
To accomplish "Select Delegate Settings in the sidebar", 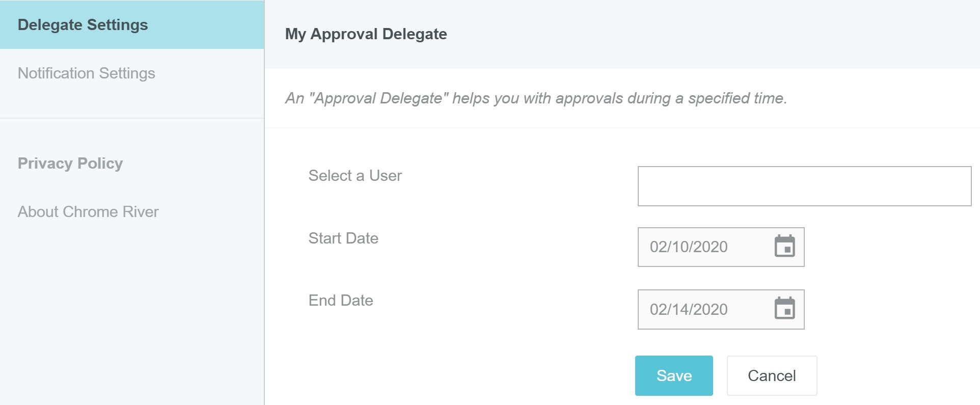I will click(x=83, y=24).
